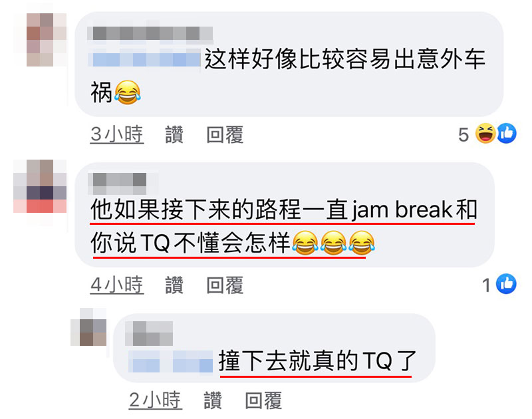The image size is (532, 419).
Task: Click 回覆 under the 4小時 comment
Action: pos(225,285)
